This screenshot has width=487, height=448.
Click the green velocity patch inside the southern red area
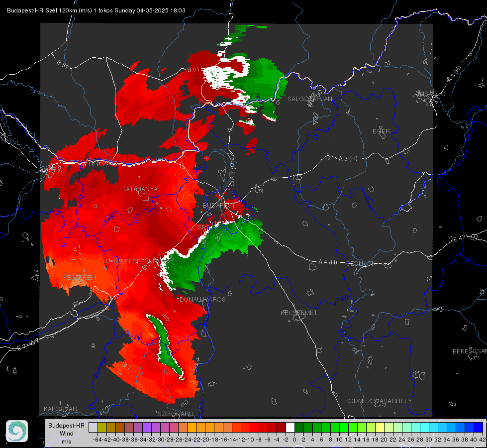point(165,346)
